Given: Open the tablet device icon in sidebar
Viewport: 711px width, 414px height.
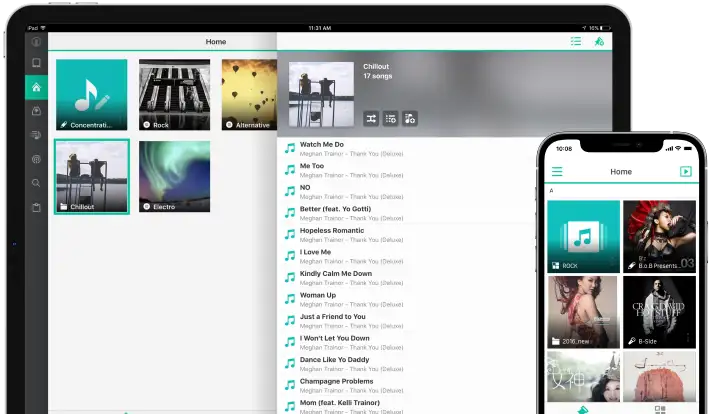Looking at the screenshot, I should [36, 63].
